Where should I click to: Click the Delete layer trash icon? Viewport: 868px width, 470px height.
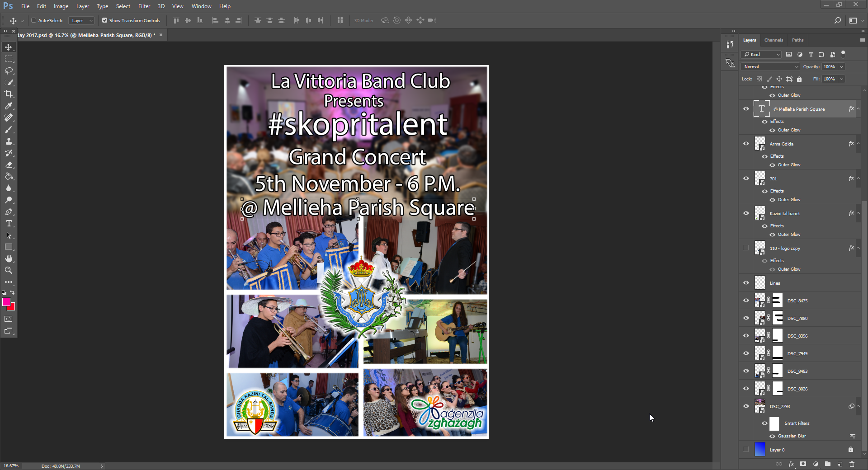point(852,464)
